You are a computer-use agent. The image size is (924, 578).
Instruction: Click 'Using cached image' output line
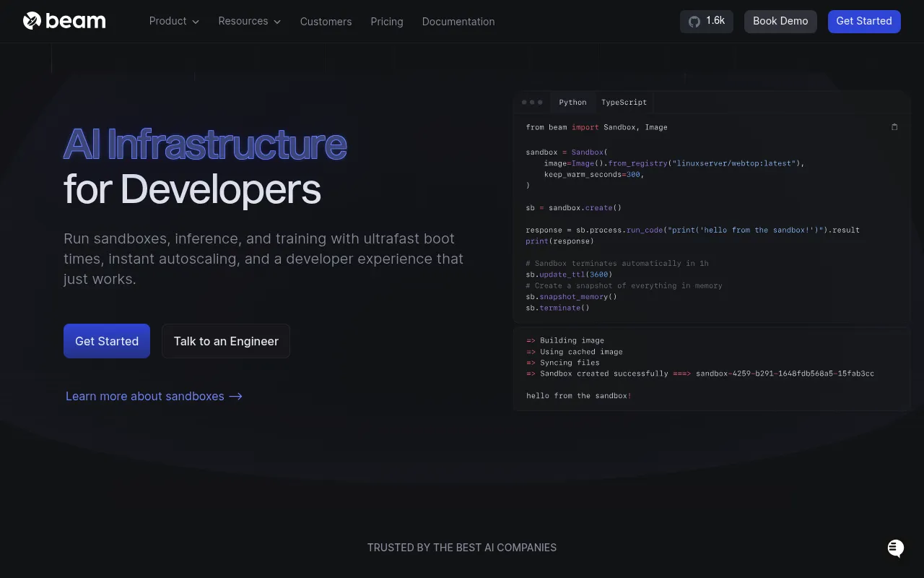pos(575,352)
